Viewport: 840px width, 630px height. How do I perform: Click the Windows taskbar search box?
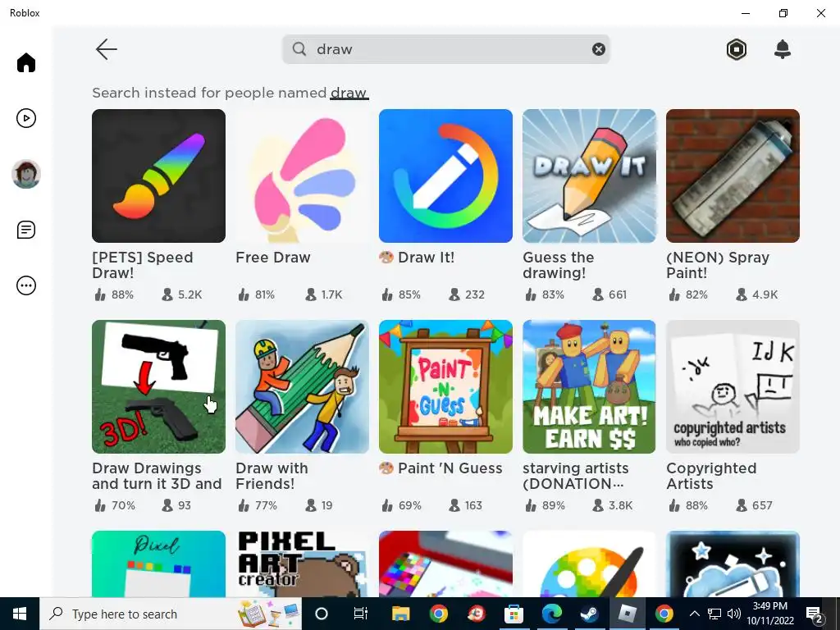[x=171, y=614]
